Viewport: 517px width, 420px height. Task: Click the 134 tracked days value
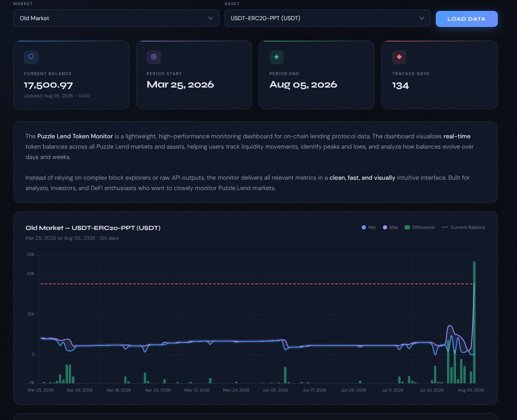[x=400, y=85]
